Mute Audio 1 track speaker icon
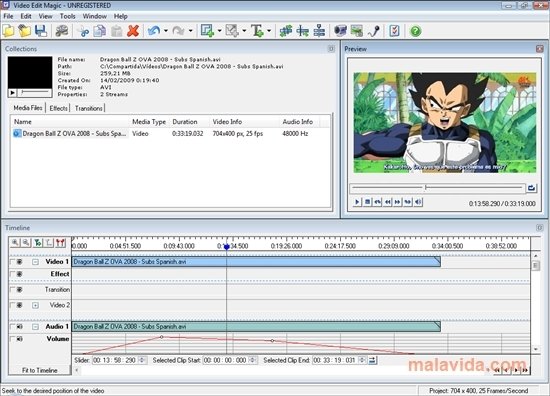 point(20,327)
